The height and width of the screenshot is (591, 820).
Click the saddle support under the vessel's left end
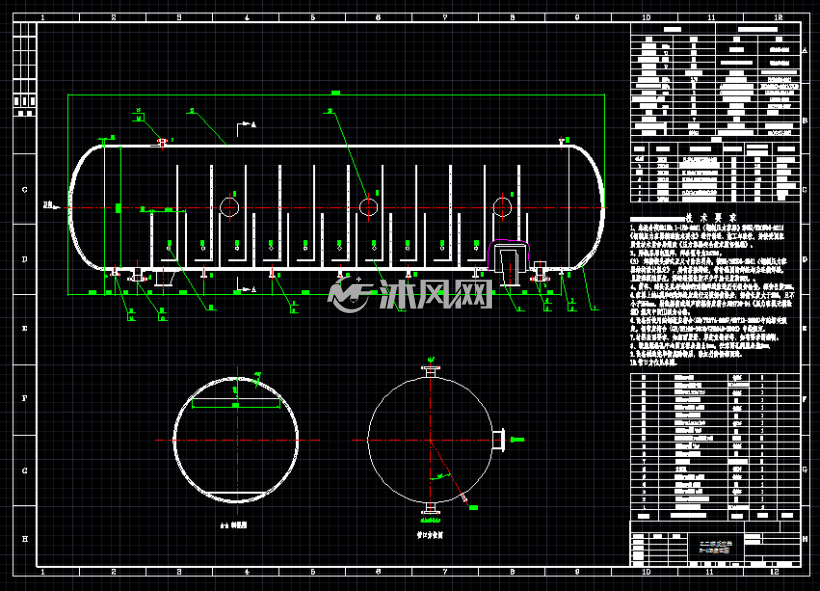[163, 278]
